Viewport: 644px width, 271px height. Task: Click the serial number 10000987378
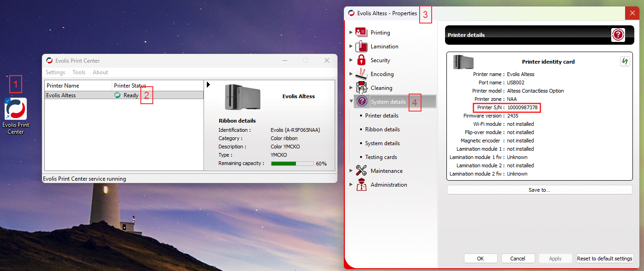(x=522, y=107)
